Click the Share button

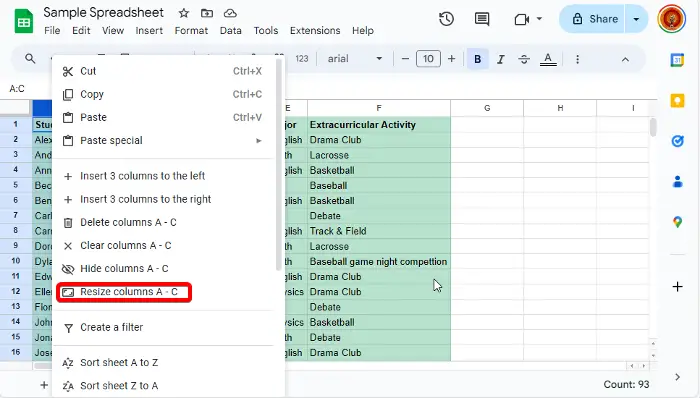tap(592, 19)
